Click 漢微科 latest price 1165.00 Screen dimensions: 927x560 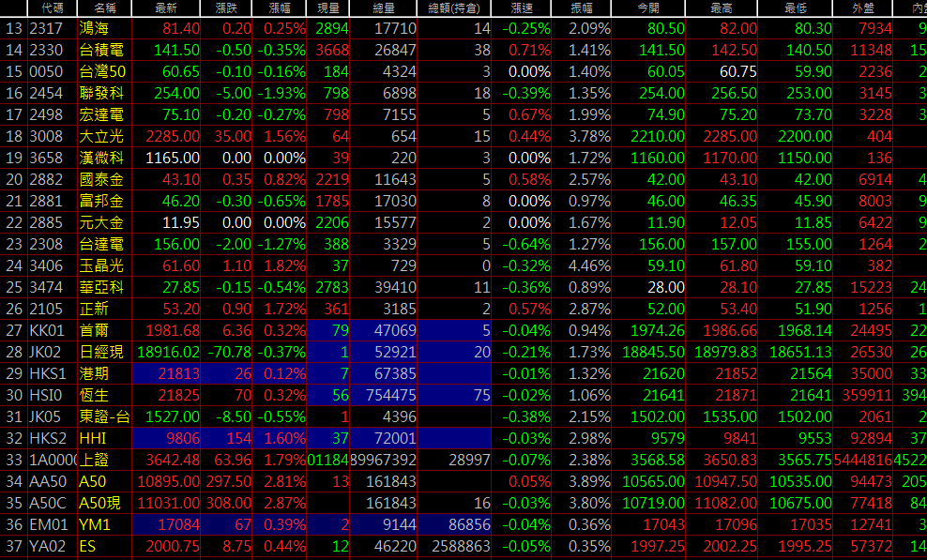pos(173,158)
